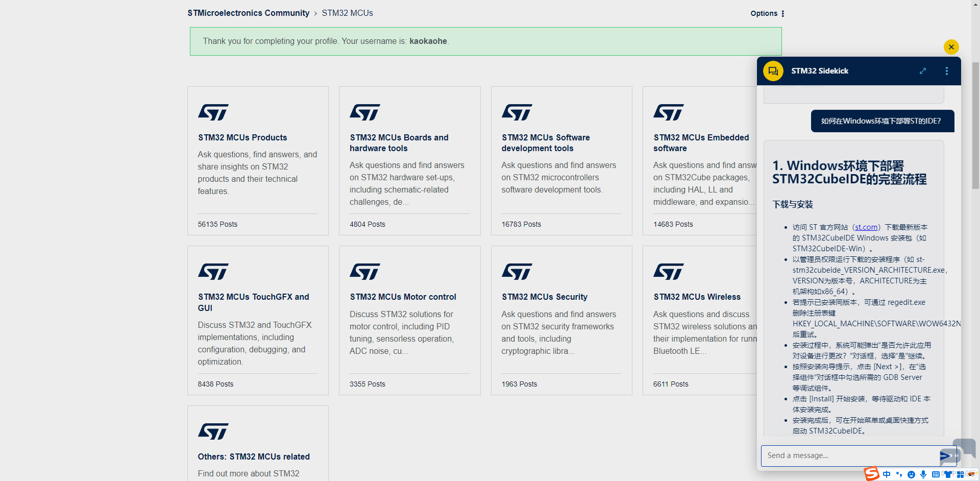Toggle Chinese/English mode in Sogou IME bar
Viewport: 980px width, 481px height.
(887, 474)
